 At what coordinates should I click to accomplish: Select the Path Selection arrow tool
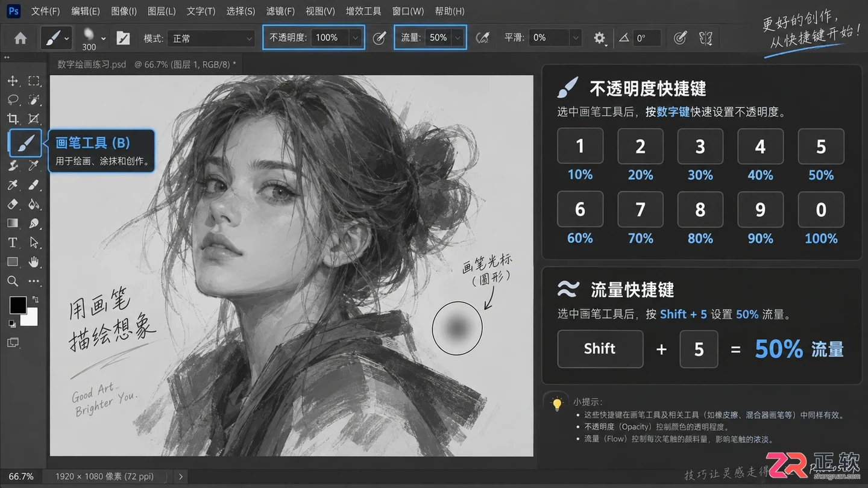pos(34,243)
